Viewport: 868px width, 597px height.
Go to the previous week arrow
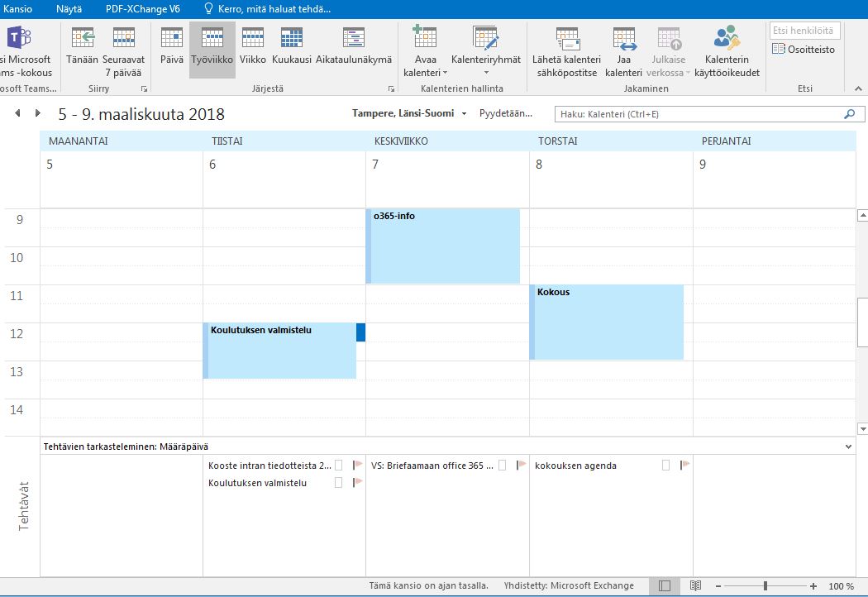pyautogui.click(x=18, y=113)
